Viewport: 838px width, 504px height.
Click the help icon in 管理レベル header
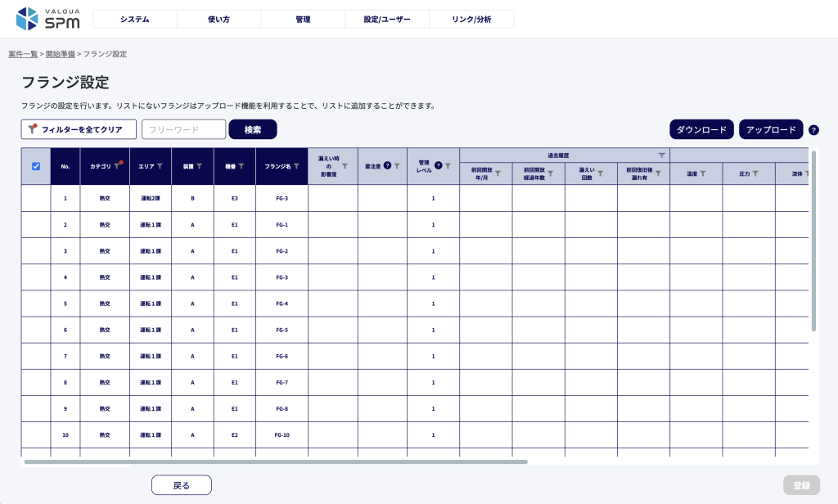click(439, 166)
